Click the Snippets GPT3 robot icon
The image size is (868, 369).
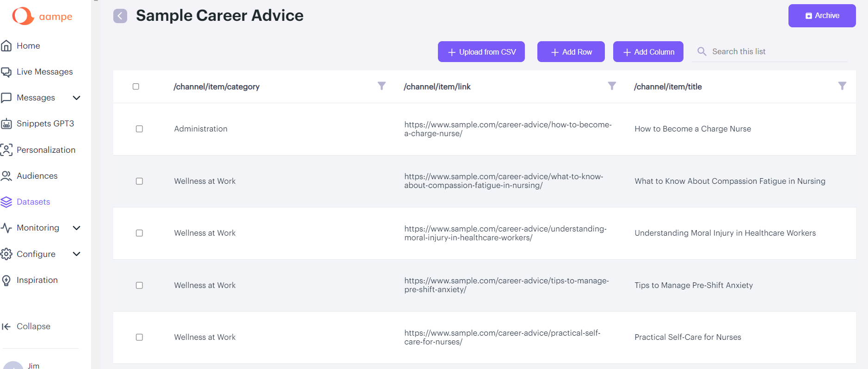[x=6, y=124]
